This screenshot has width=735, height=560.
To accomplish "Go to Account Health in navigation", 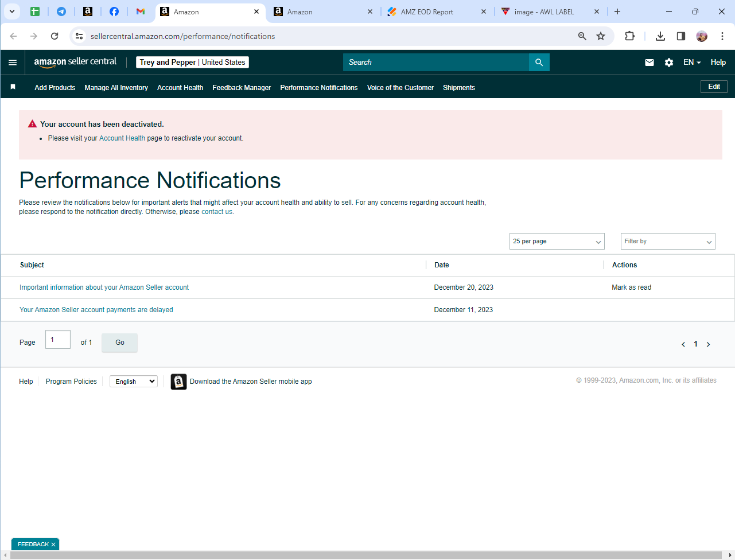I will (x=180, y=88).
